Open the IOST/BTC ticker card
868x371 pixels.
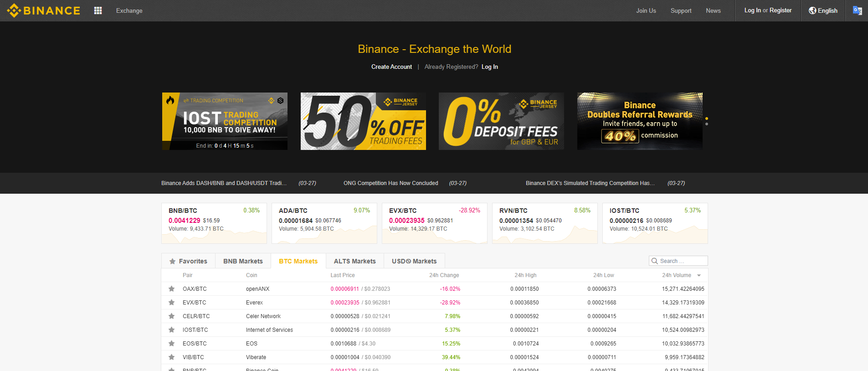655,223
